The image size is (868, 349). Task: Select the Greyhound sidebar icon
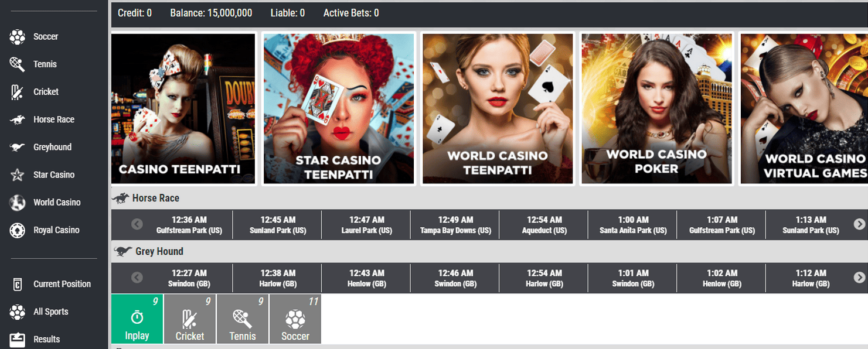18,147
